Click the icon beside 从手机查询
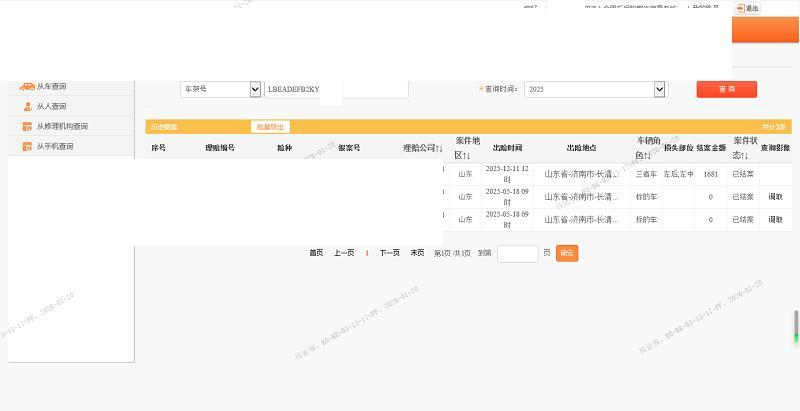Screen dimensions: 800x411 click(x=27, y=147)
